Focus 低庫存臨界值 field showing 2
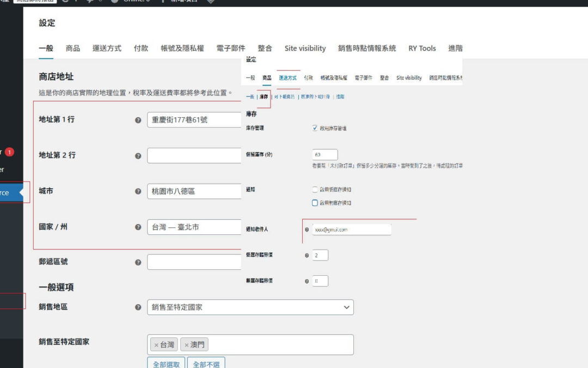This screenshot has width=588, height=368. pos(320,255)
